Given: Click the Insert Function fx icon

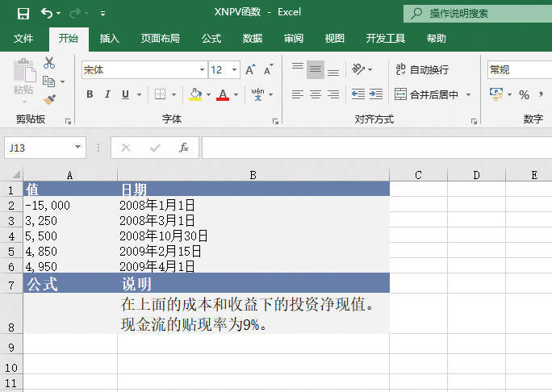Looking at the screenshot, I should (184, 148).
